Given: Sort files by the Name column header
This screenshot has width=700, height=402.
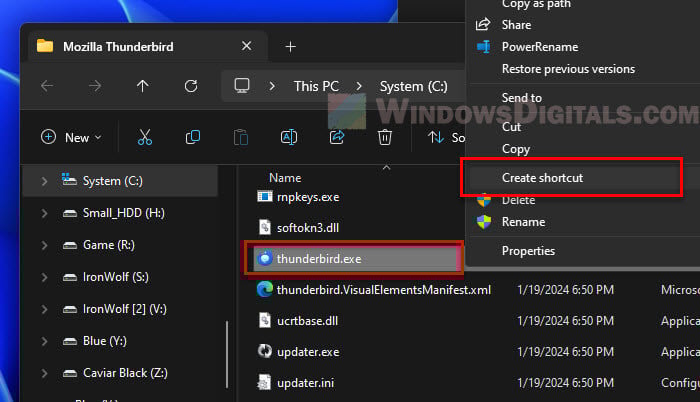Looking at the screenshot, I should (x=285, y=178).
